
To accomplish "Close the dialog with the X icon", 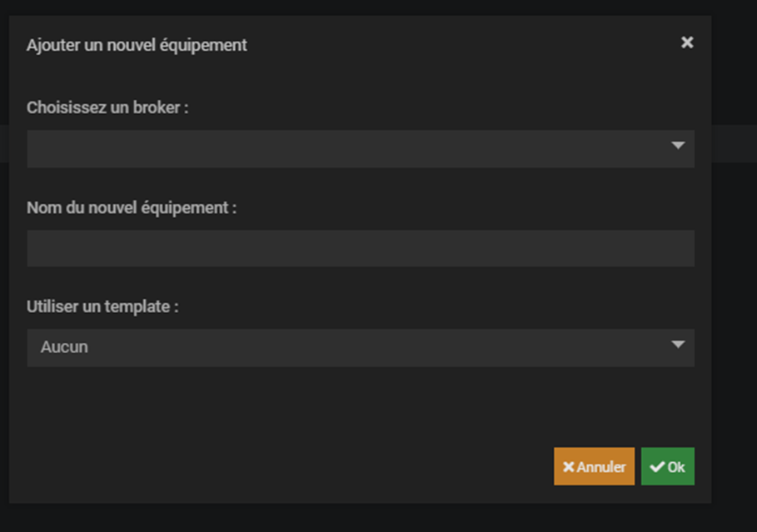I will tap(687, 42).
